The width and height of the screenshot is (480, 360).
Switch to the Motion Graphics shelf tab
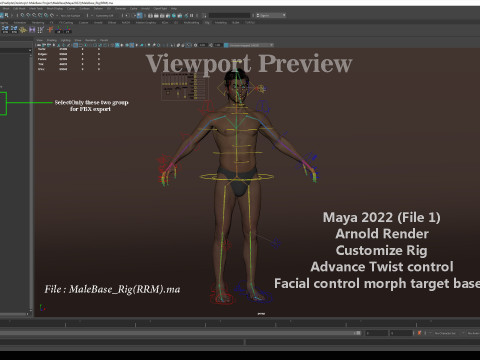tap(146, 23)
